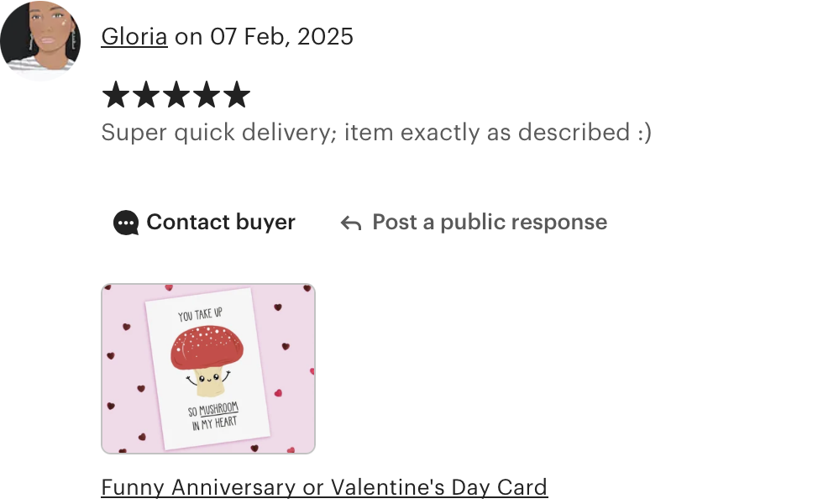
Task: Click the fifth star of the rating
Action: click(237, 94)
